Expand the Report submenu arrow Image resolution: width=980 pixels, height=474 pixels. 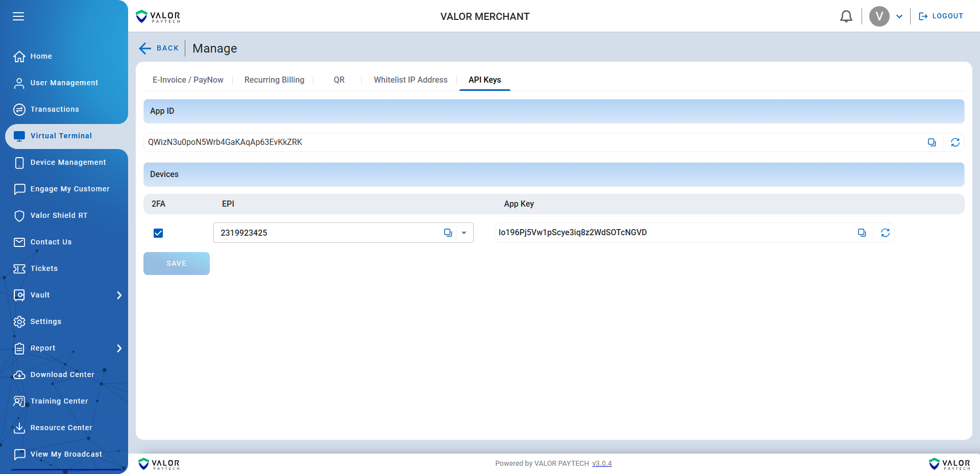point(119,348)
